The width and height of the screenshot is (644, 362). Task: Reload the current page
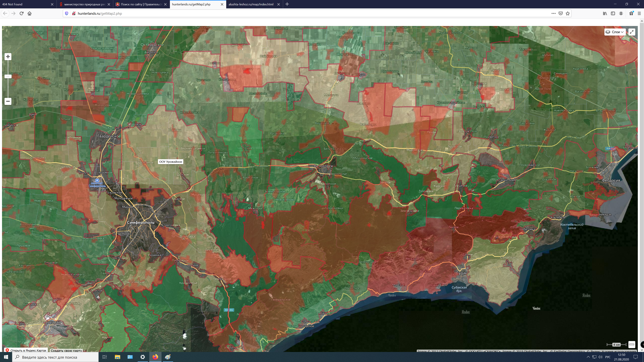[21, 13]
